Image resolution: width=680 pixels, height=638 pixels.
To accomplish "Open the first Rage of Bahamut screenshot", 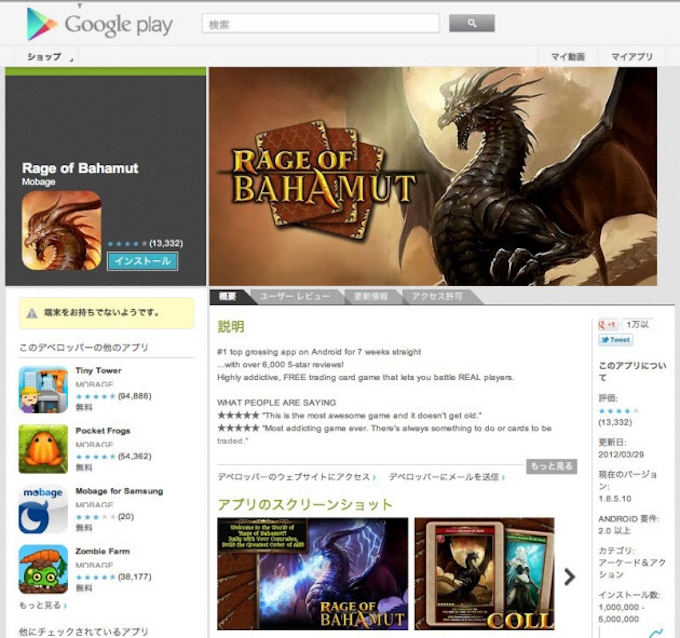I will click(313, 573).
